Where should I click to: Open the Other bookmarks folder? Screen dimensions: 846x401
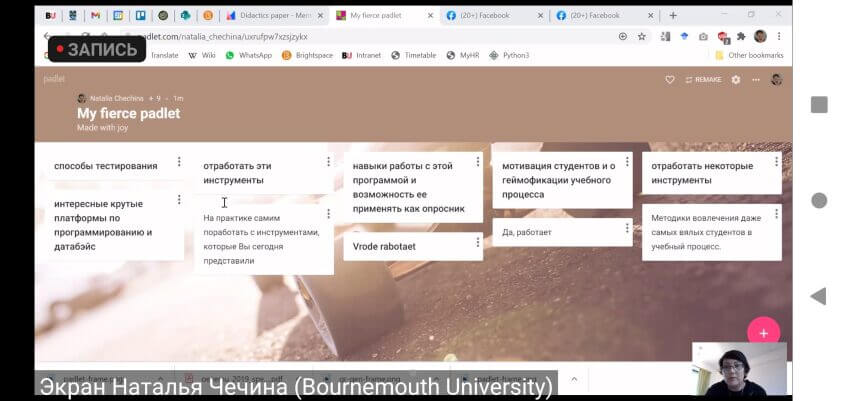[x=749, y=55]
